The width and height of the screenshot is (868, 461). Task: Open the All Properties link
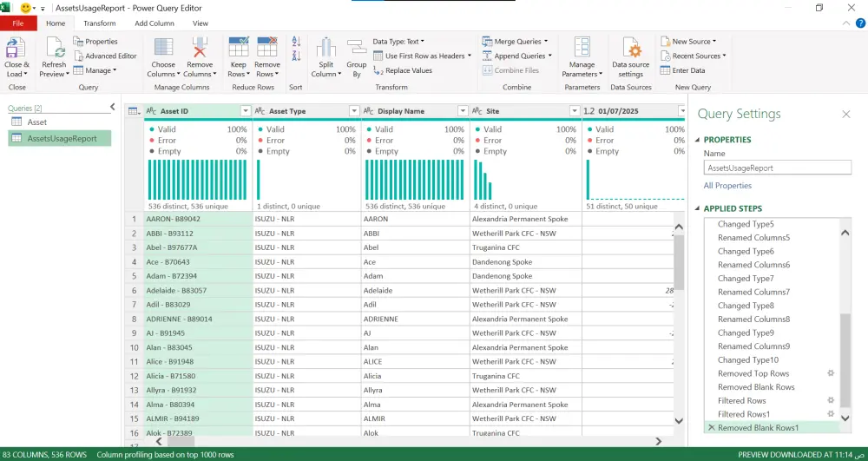[727, 186]
